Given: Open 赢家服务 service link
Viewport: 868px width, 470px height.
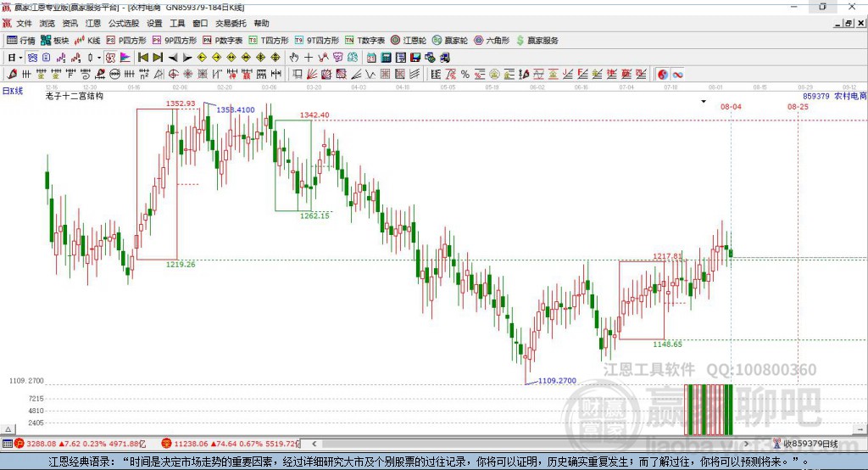Looking at the screenshot, I should click(537, 41).
